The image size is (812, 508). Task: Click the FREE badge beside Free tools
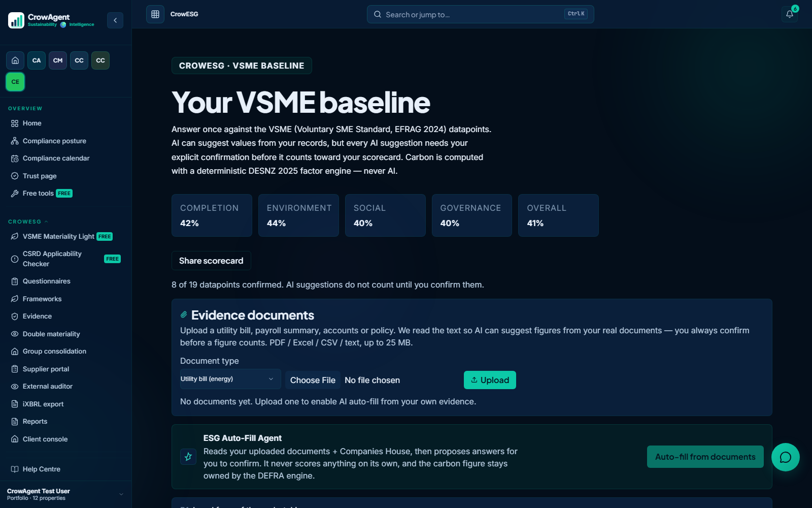[x=64, y=194]
